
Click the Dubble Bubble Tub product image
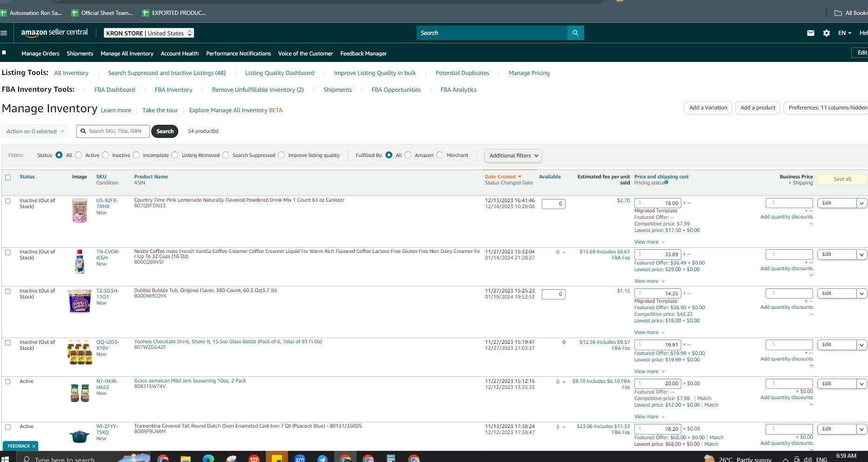point(80,301)
